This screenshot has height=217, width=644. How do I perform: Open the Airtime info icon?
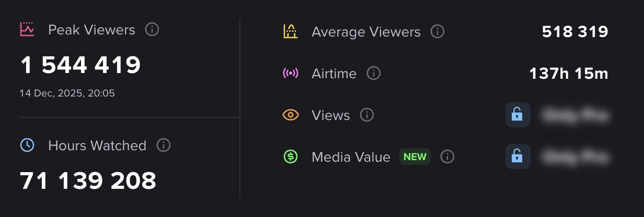click(374, 74)
